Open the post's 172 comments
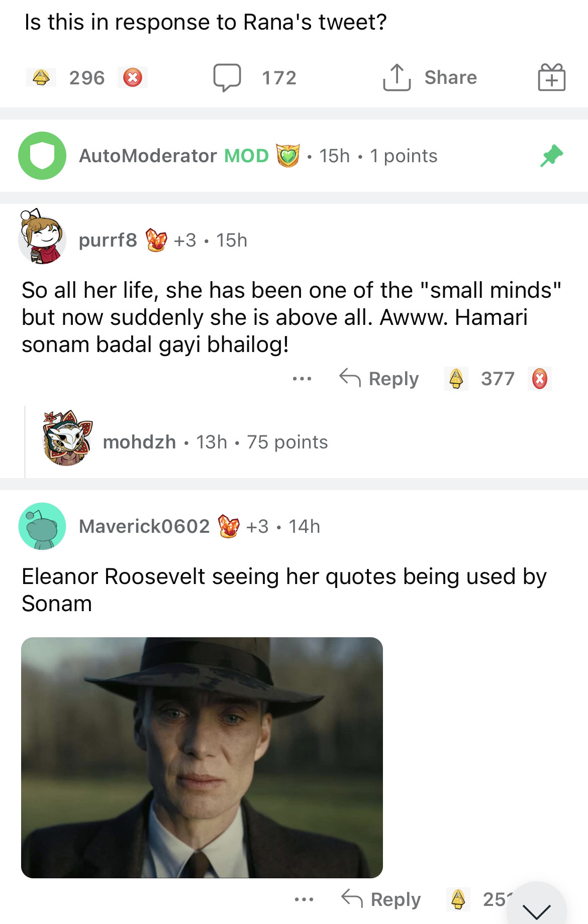 [x=255, y=78]
